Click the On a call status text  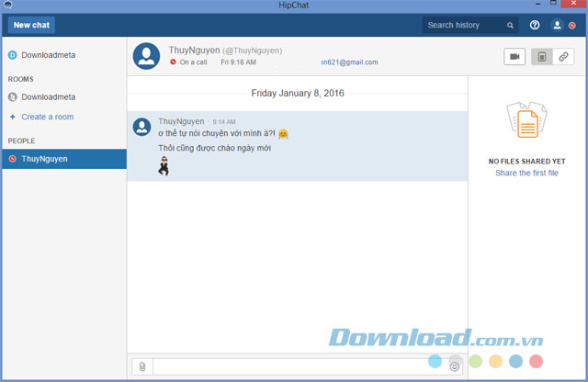coord(194,62)
